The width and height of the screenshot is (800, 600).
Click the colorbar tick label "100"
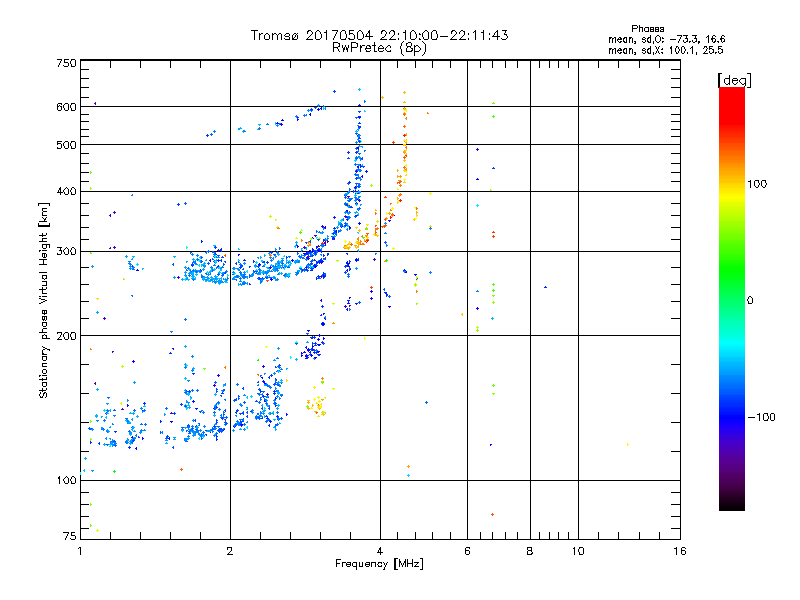[x=757, y=184]
